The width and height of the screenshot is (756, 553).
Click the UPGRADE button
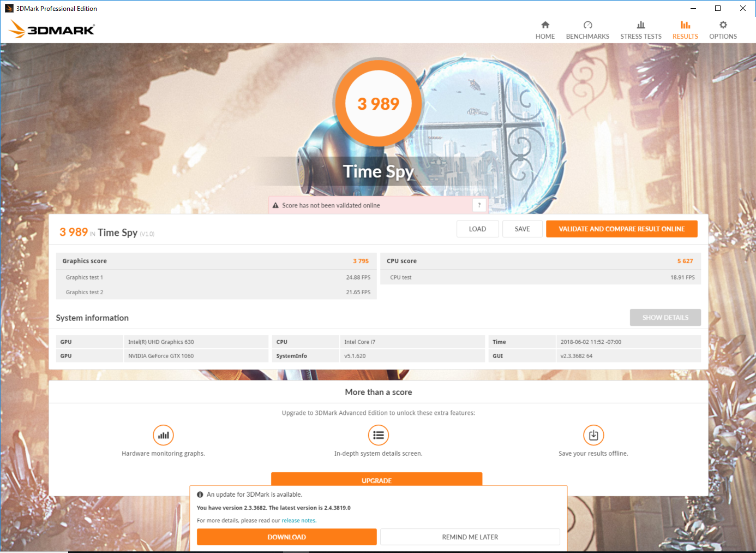pos(376,479)
